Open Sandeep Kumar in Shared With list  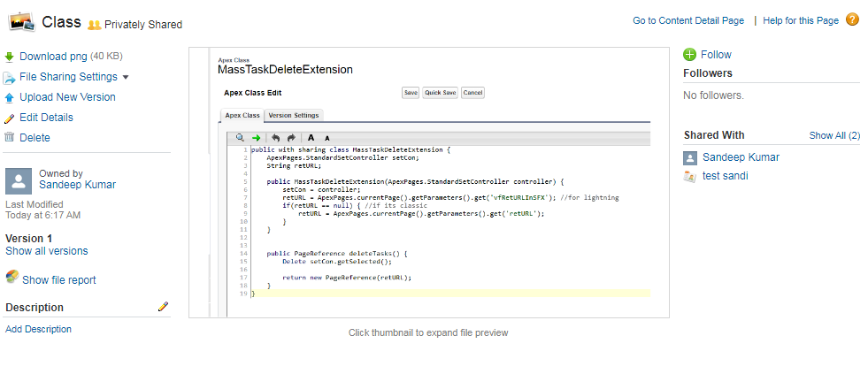coord(741,157)
